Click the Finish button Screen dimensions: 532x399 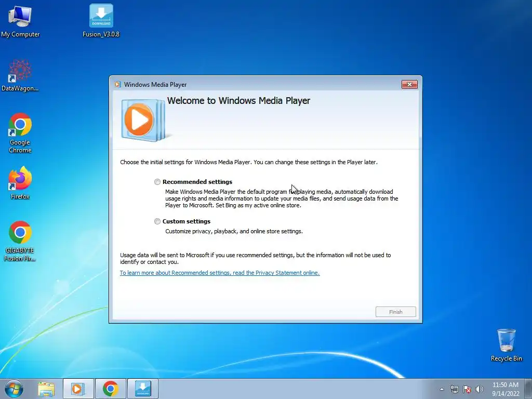coord(395,312)
